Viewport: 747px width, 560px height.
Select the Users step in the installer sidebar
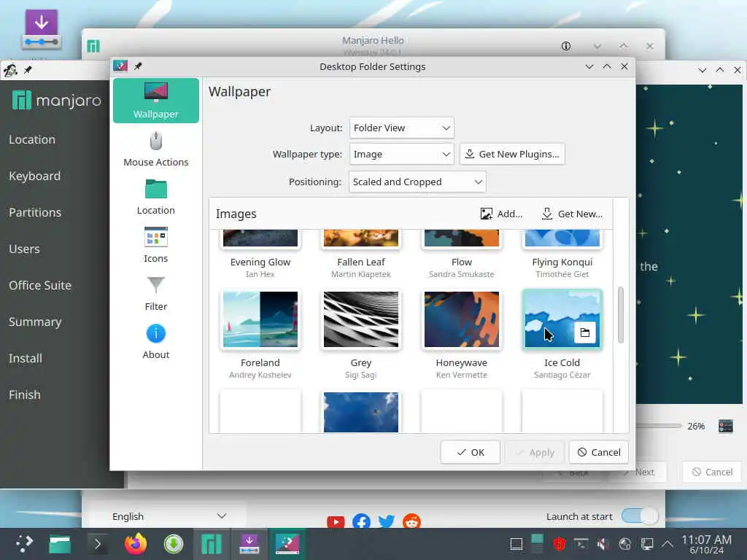tap(24, 249)
